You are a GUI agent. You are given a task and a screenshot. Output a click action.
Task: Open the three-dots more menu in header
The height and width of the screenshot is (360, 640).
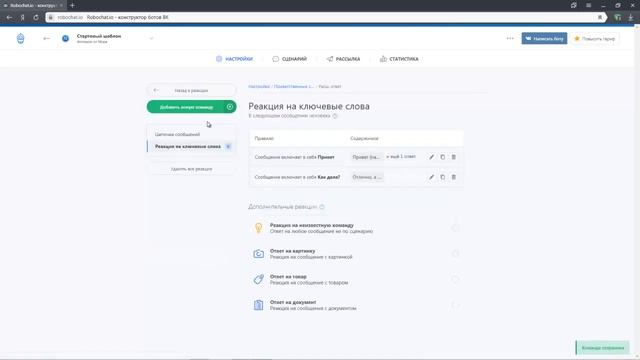[510, 38]
